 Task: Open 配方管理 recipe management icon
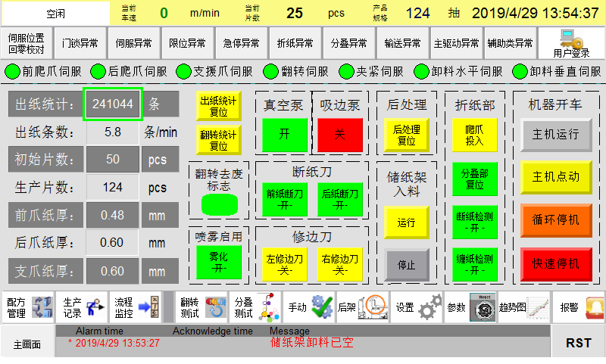tap(28, 307)
